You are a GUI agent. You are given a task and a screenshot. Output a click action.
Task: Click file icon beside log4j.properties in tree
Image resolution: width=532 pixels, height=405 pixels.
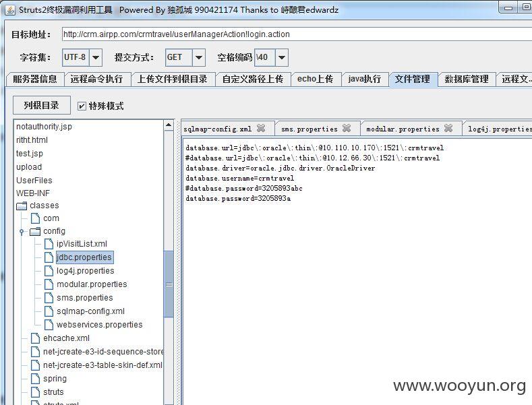click(x=49, y=271)
